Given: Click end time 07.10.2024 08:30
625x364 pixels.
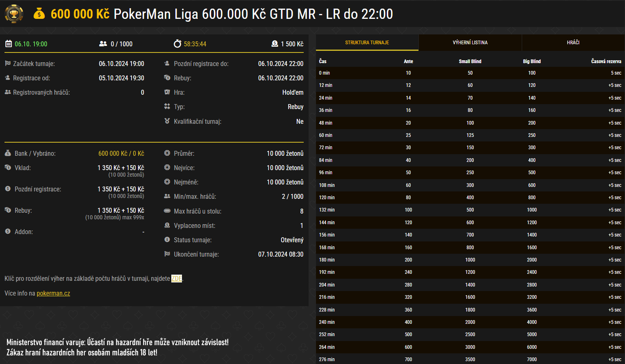Looking at the screenshot, I should (x=281, y=254).
